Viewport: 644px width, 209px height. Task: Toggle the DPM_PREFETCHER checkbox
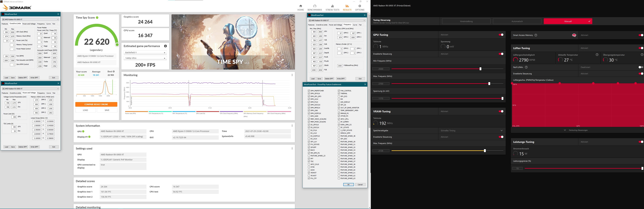pos(309,91)
